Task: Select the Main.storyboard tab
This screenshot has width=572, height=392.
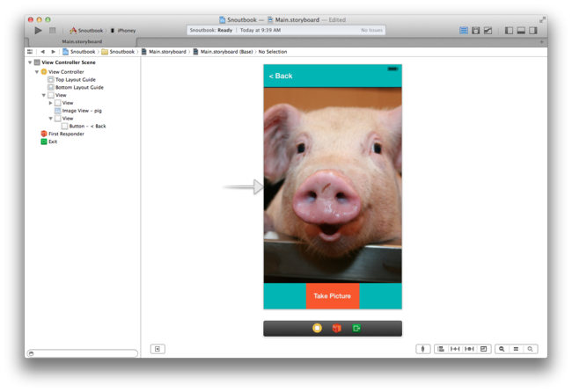Action: click(x=81, y=41)
